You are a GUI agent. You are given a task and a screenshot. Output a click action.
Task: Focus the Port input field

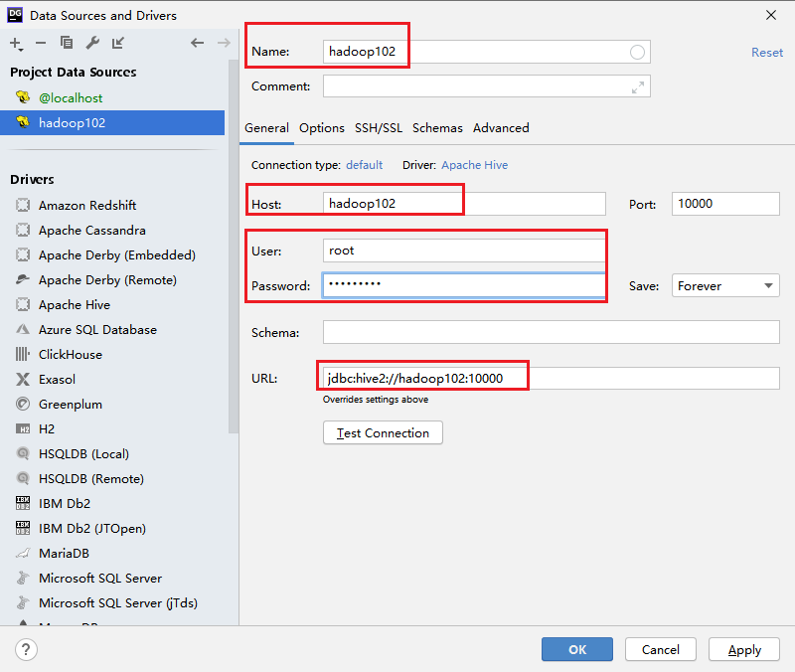[x=725, y=204]
